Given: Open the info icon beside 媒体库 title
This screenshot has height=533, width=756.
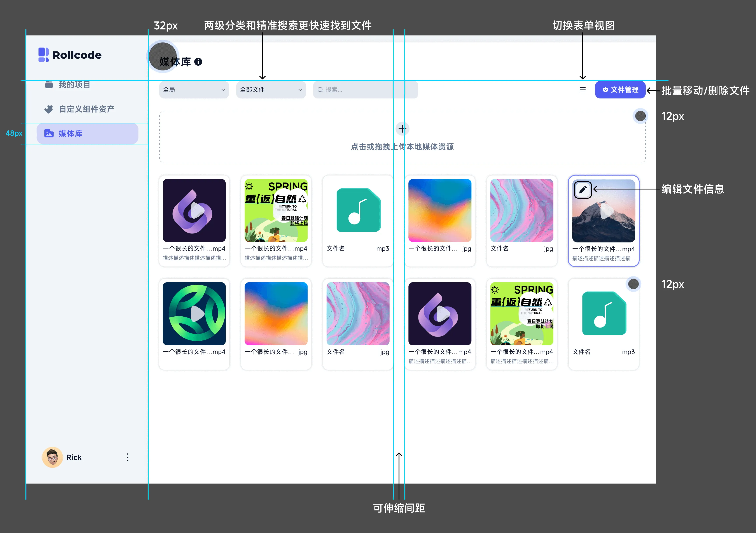Looking at the screenshot, I should pos(198,62).
